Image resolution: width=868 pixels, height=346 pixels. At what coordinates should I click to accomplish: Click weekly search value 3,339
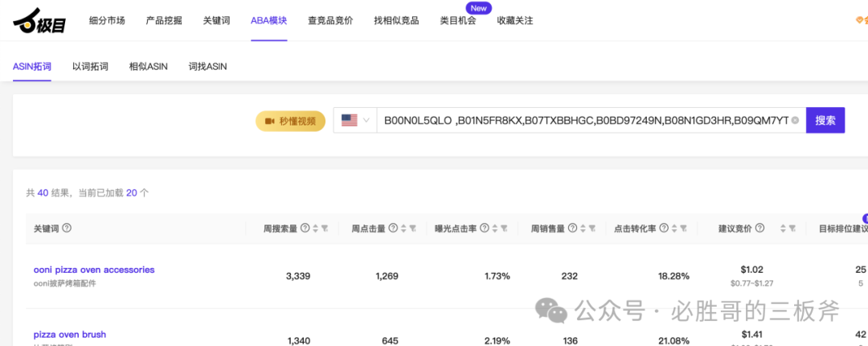click(298, 276)
